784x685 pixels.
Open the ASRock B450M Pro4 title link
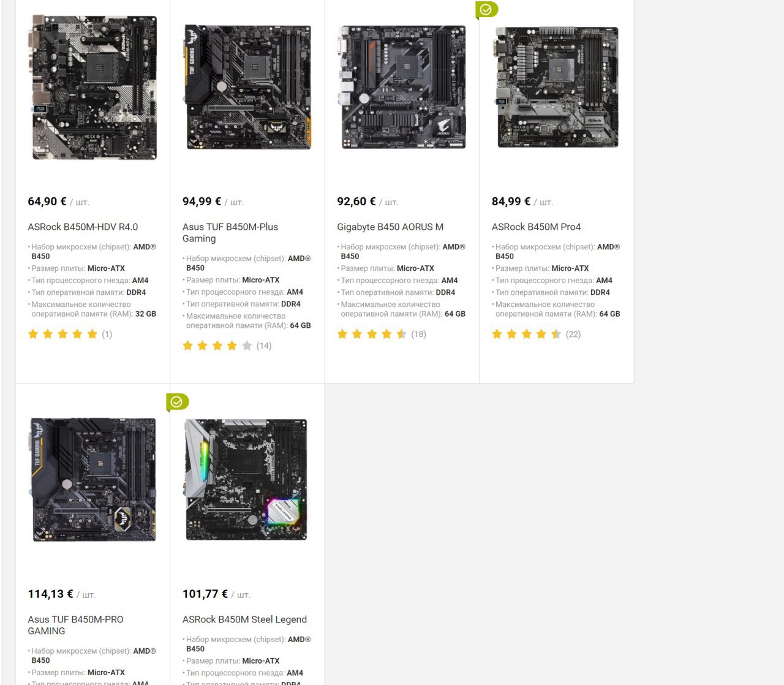[536, 227]
